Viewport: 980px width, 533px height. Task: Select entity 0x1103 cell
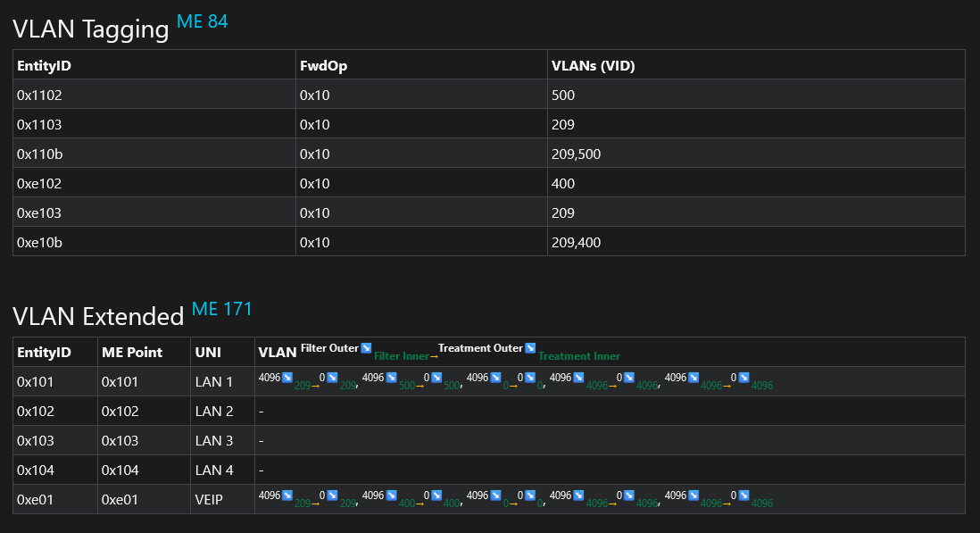click(x=154, y=124)
